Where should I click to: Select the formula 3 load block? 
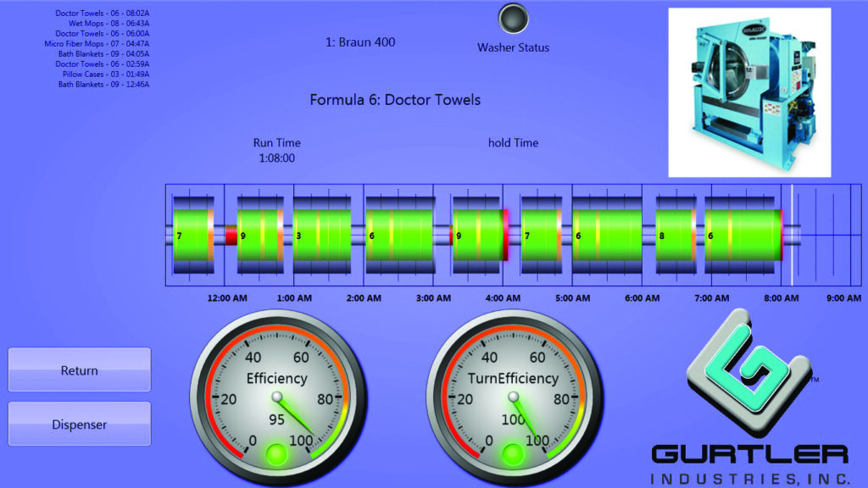321,235
